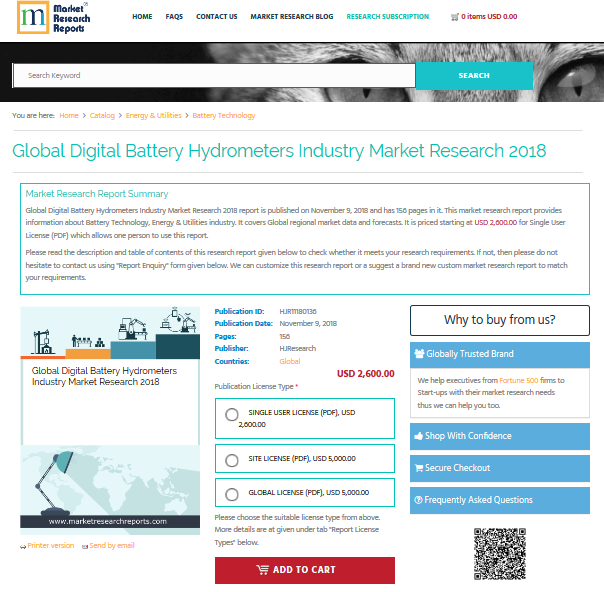Viewport: 604px width, 592px height.
Task: Open the QR code image
Action: coord(500,554)
